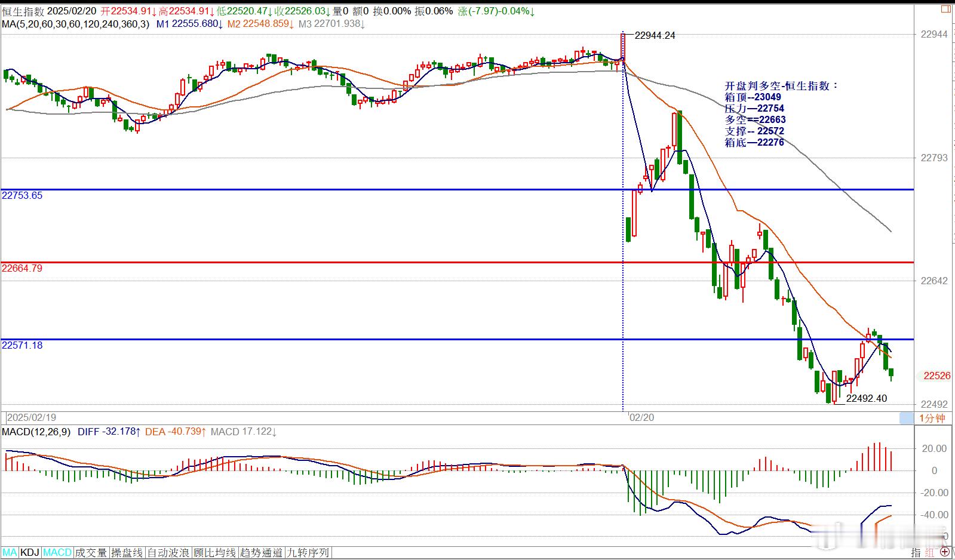Switch to the KDJ indicator tab
The image size is (955, 560).
coord(30,553)
